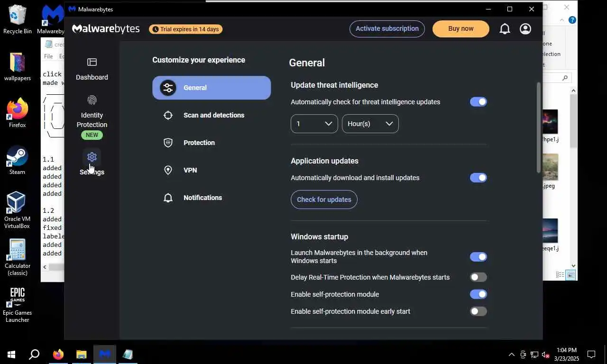
Task: Open the account profile icon
Action: (525, 29)
